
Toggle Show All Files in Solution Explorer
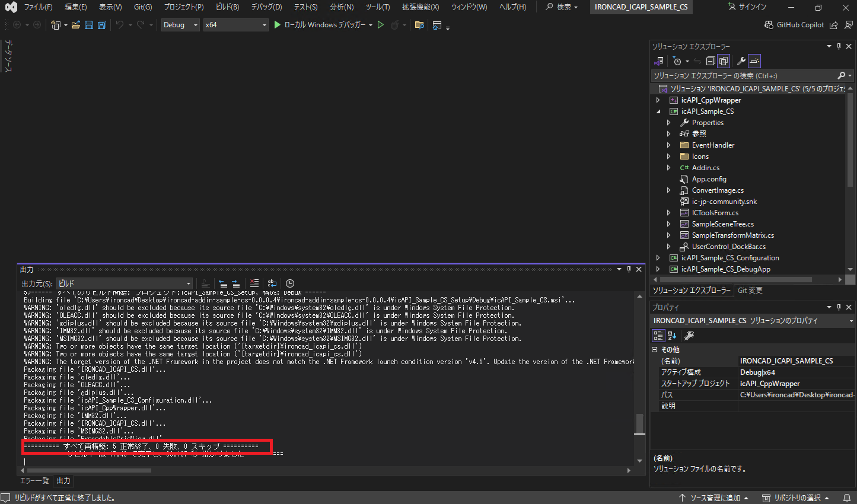[x=724, y=61]
